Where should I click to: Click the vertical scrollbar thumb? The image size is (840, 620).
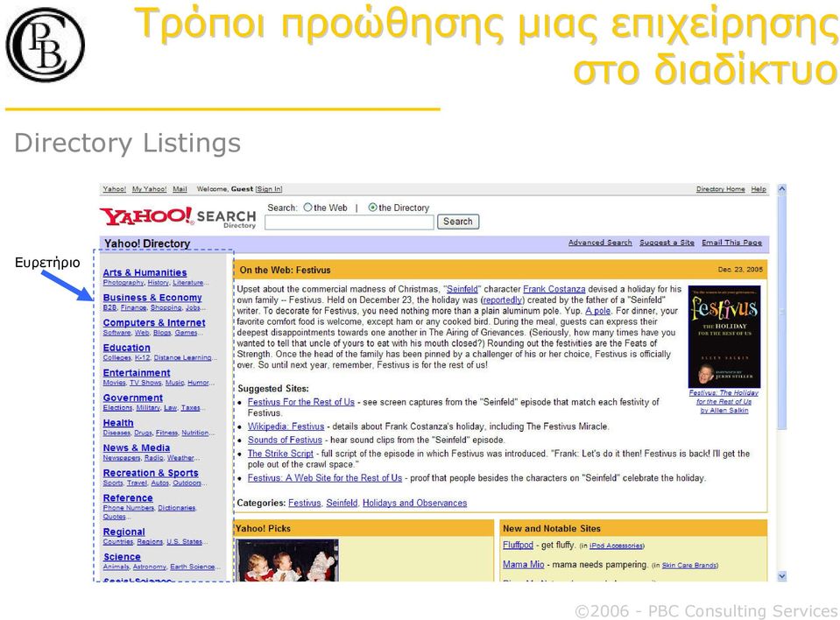(x=781, y=312)
